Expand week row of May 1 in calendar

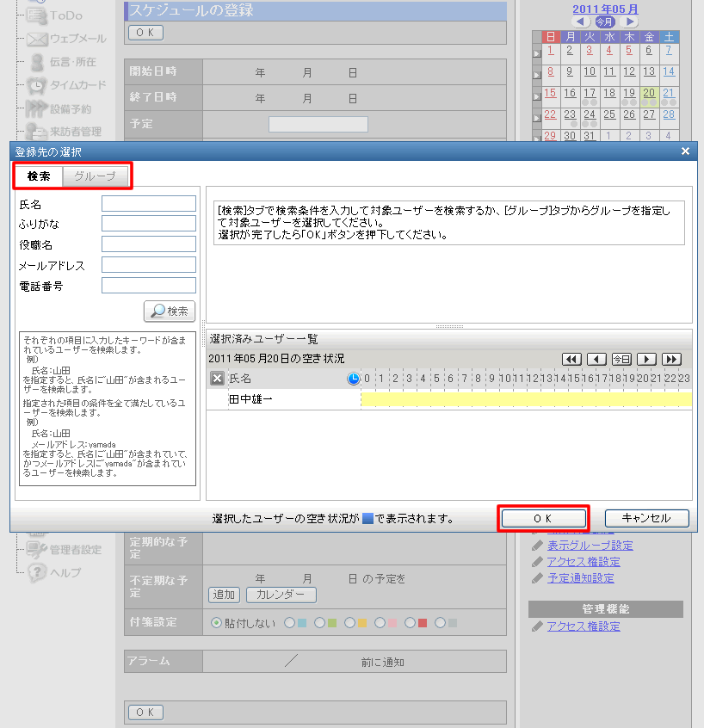[x=537, y=54]
